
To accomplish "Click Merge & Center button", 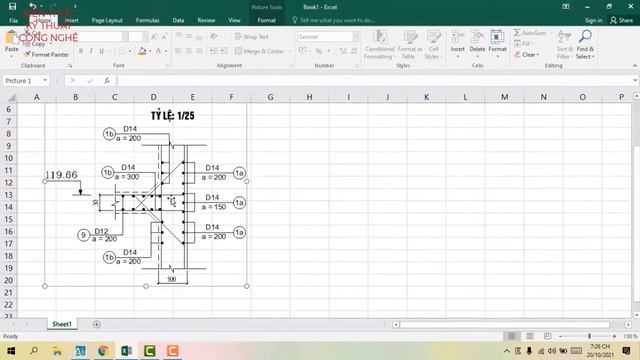I will pos(260,51).
